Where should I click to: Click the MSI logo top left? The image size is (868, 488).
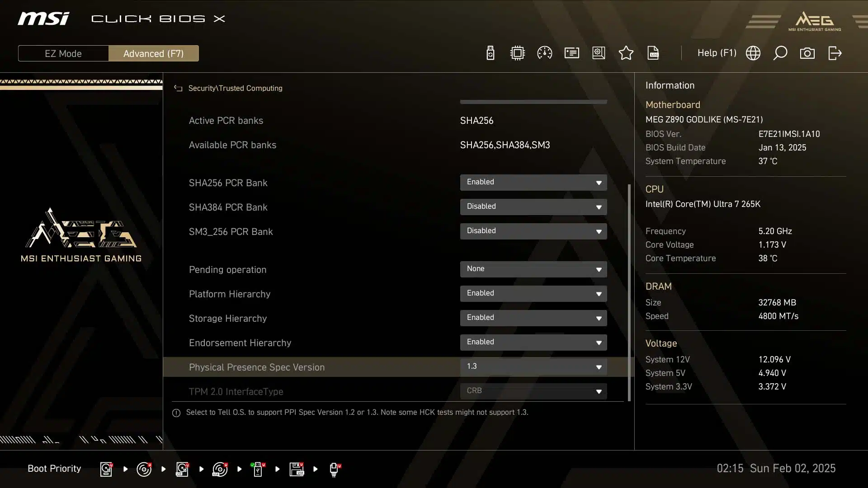(x=43, y=19)
